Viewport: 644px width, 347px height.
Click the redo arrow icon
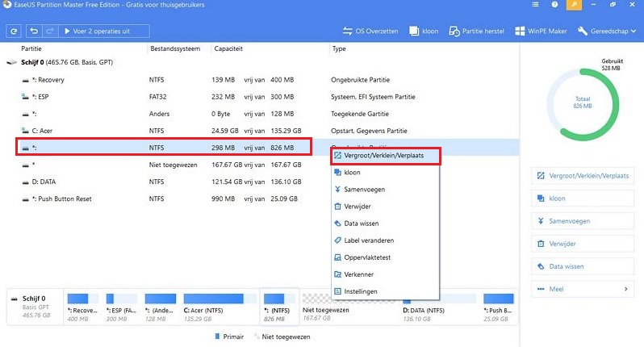tap(50, 31)
